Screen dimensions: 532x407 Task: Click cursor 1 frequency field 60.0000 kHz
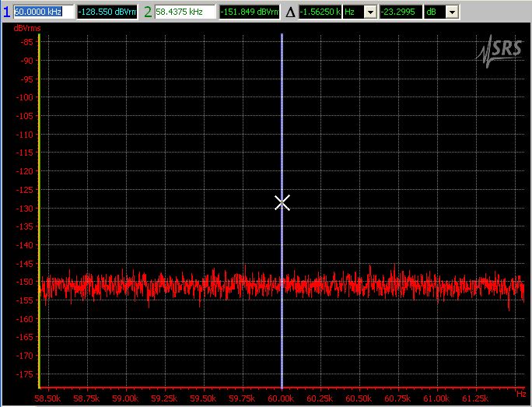point(44,12)
